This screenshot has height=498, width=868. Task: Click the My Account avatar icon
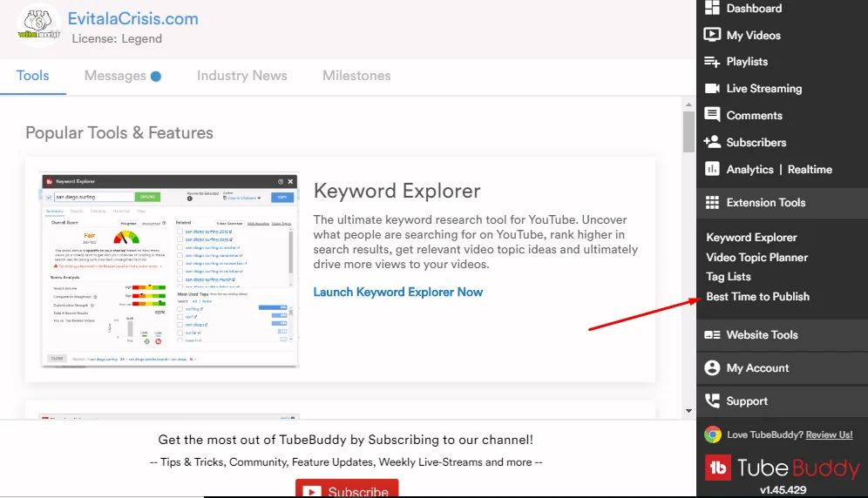[712, 368]
